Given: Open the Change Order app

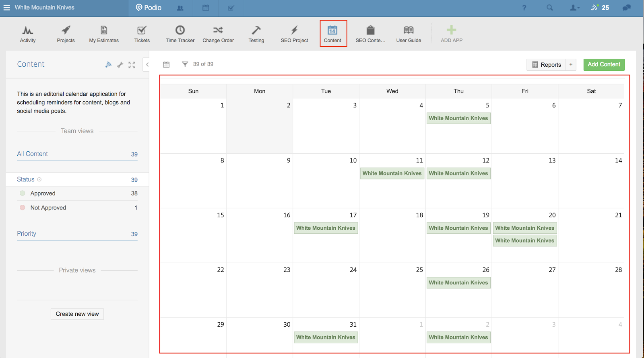Looking at the screenshot, I should (218, 34).
